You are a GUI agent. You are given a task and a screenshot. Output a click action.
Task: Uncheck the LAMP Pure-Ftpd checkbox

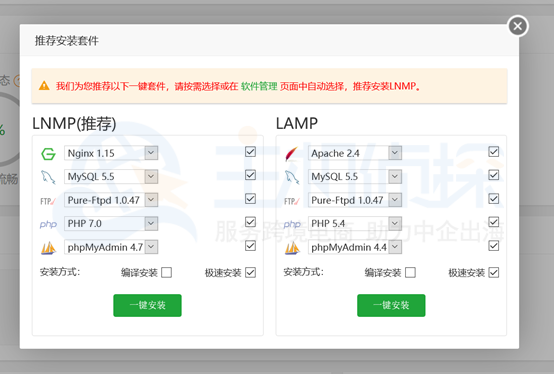[494, 199]
